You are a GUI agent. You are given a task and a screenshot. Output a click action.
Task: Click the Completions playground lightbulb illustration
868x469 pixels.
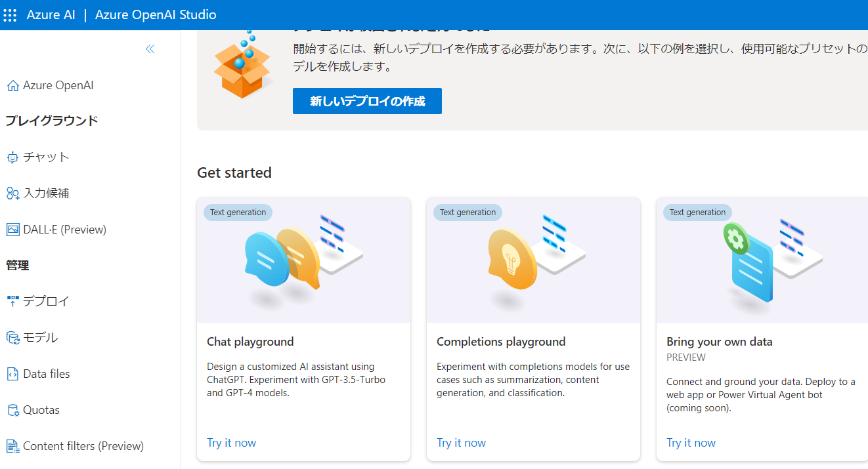[x=513, y=258]
